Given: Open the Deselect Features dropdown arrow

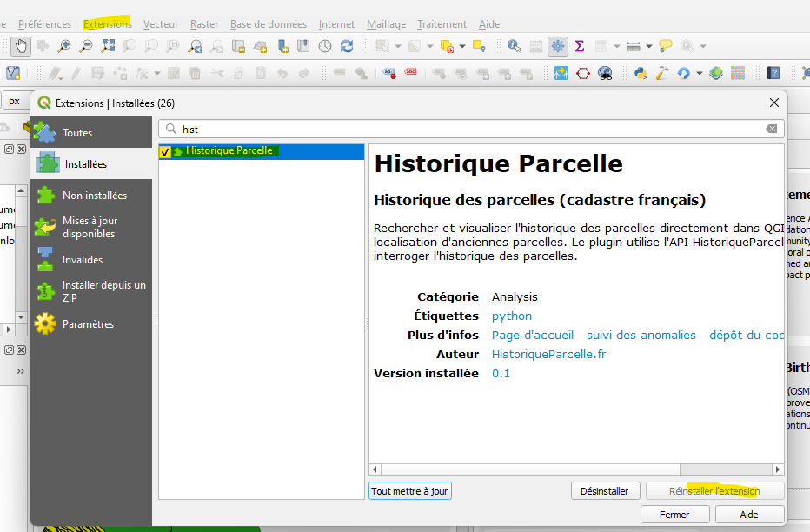Looking at the screenshot, I should (x=461, y=46).
